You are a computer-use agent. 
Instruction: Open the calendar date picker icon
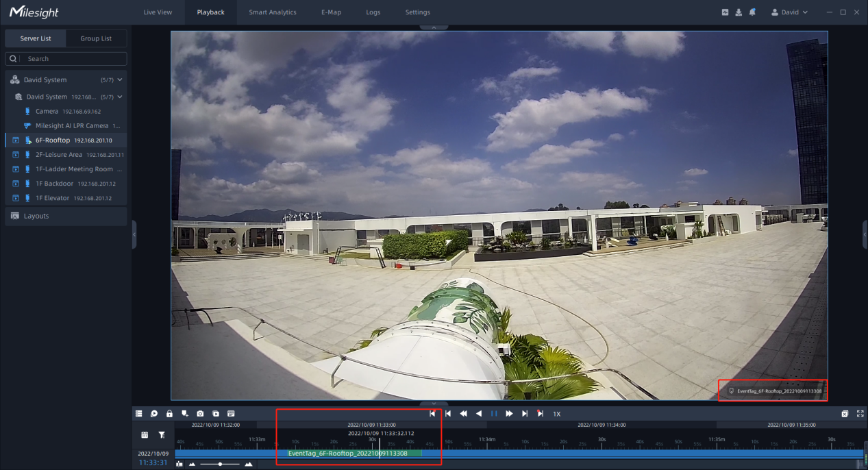pyautogui.click(x=145, y=435)
